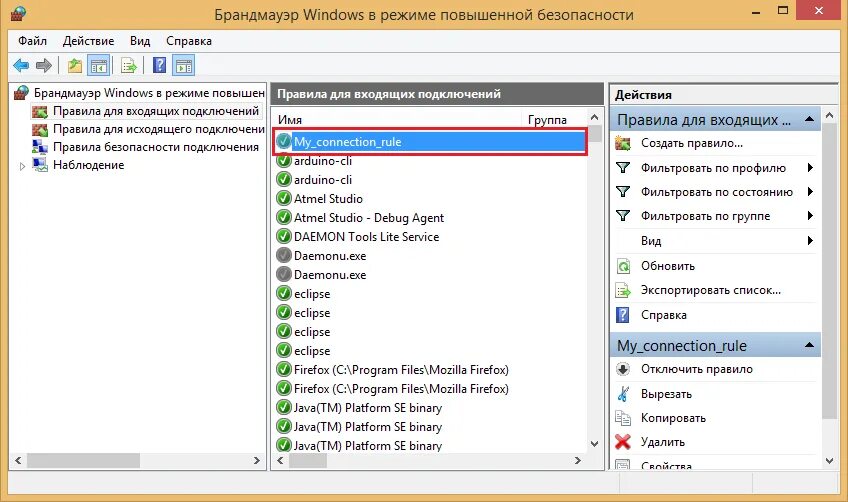Open the Фильтровать по состоянию submenu arrow
The height and width of the screenshot is (502, 848).
pos(810,191)
